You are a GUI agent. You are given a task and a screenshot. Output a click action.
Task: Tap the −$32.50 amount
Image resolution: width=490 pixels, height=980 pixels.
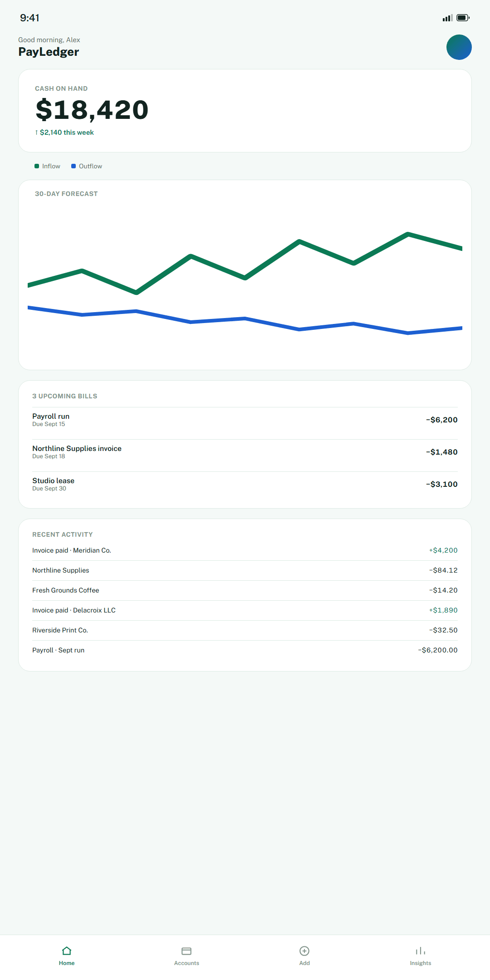[443, 630]
